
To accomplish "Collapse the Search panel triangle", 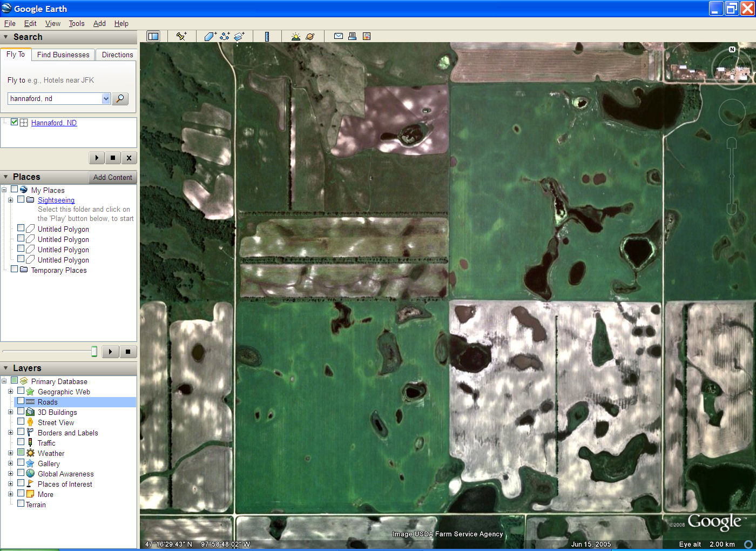I will 5,37.
